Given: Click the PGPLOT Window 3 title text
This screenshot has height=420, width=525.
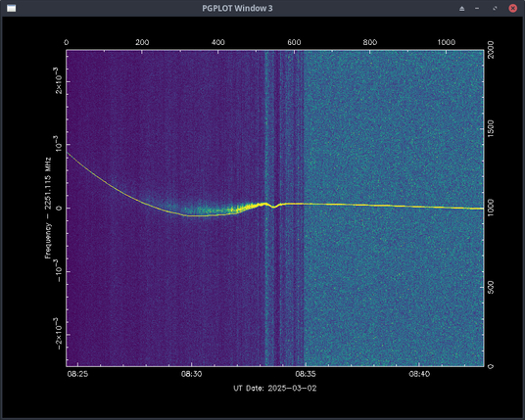Looking at the screenshot, I should click(x=237, y=9).
